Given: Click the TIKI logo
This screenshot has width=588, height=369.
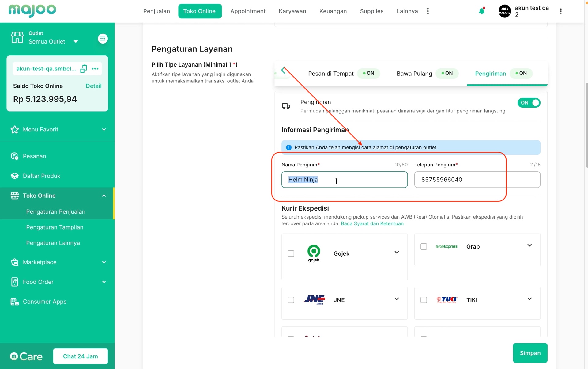Looking at the screenshot, I should tap(447, 300).
